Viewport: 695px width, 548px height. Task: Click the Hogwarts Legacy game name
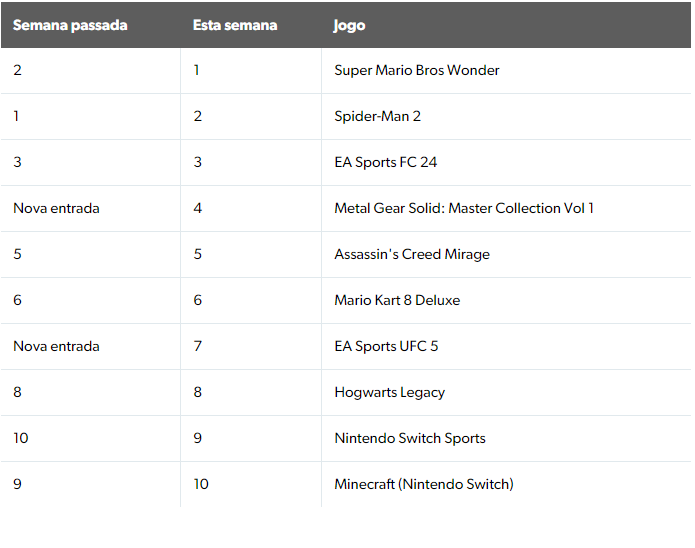pos(389,392)
